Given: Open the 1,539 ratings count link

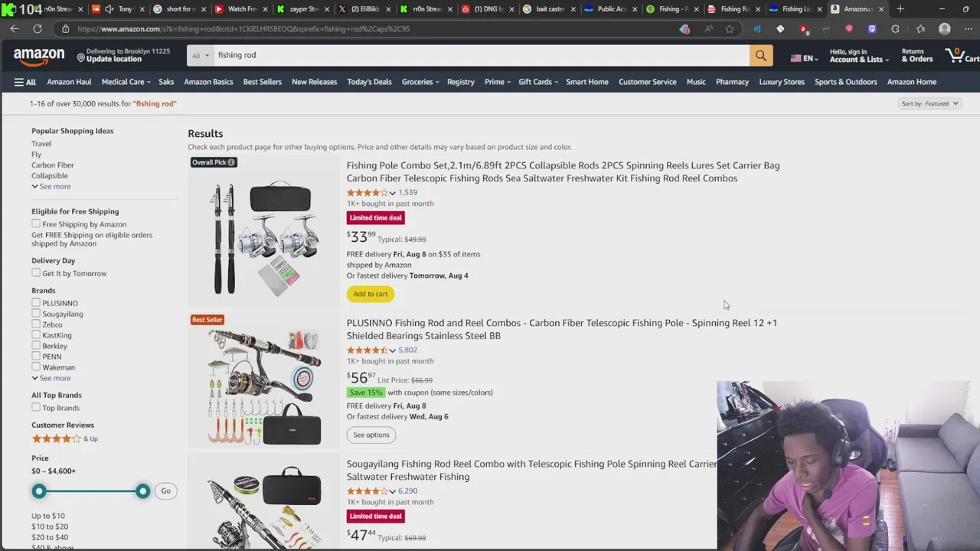Looking at the screenshot, I should 407,193.
